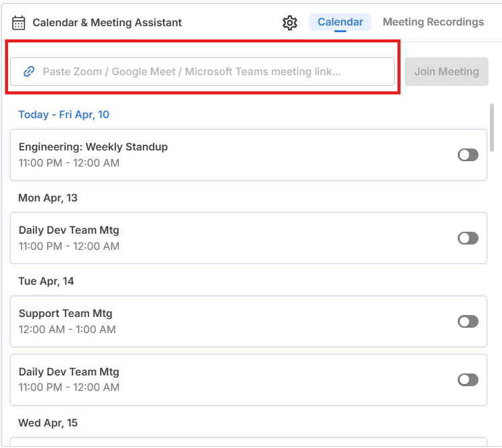This screenshot has height=448, width=502.
Task: Toggle Daily Dev Team Mtg on Tue Apr 14
Action: 468,379
